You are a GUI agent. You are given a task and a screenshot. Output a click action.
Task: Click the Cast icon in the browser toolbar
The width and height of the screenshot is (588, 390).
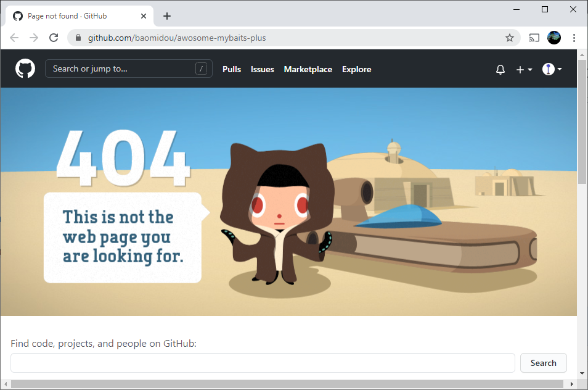click(x=534, y=38)
